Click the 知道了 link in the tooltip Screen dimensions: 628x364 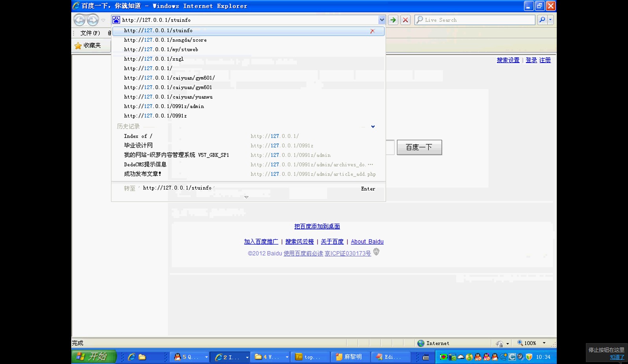point(617,357)
